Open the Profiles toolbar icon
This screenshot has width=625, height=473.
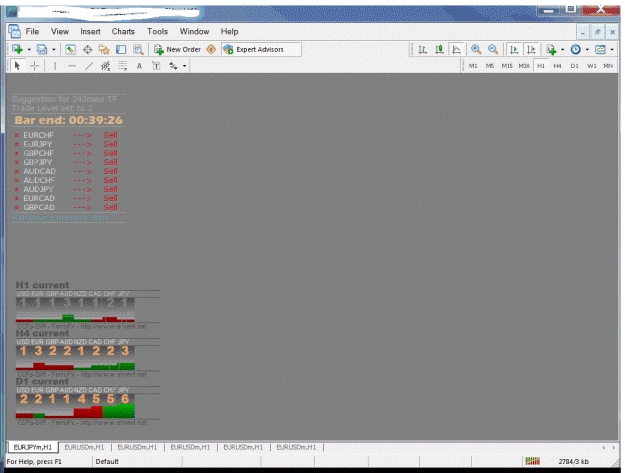(x=42, y=49)
